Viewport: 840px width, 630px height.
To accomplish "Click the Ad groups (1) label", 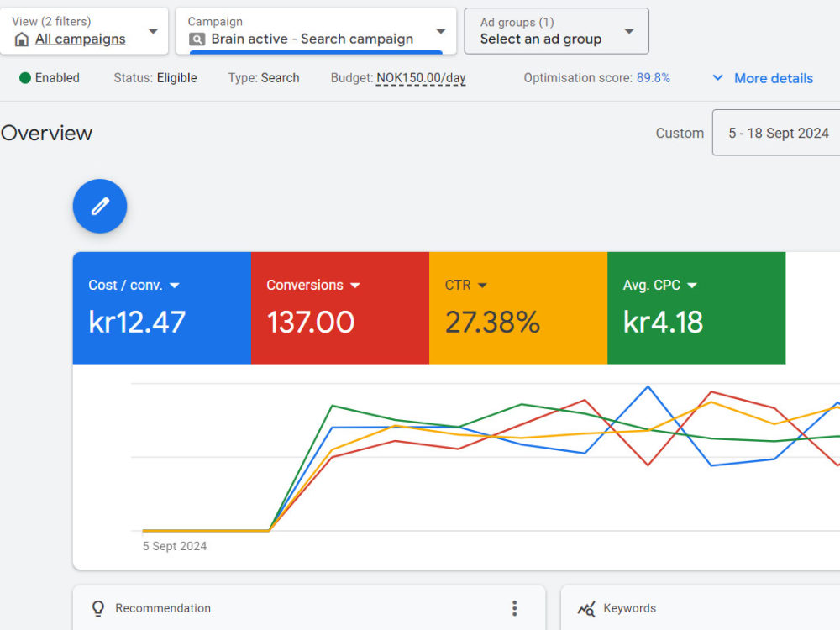I will point(517,22).
